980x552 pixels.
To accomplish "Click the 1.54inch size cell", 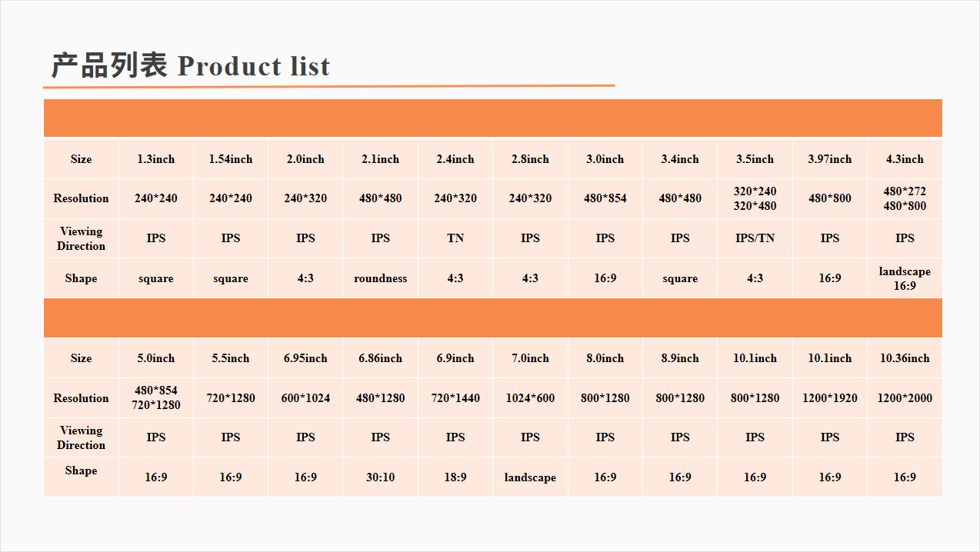I will click(x=231, y=159).
